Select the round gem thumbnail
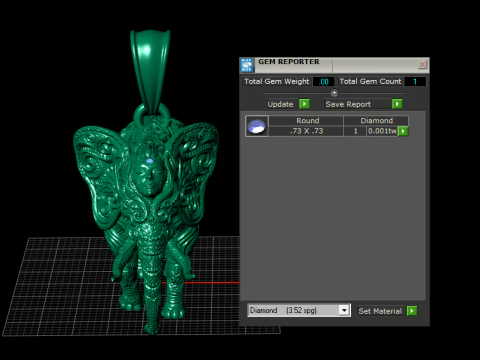The height and width of the screenshot is (360, 480). [x=257, y=126]
